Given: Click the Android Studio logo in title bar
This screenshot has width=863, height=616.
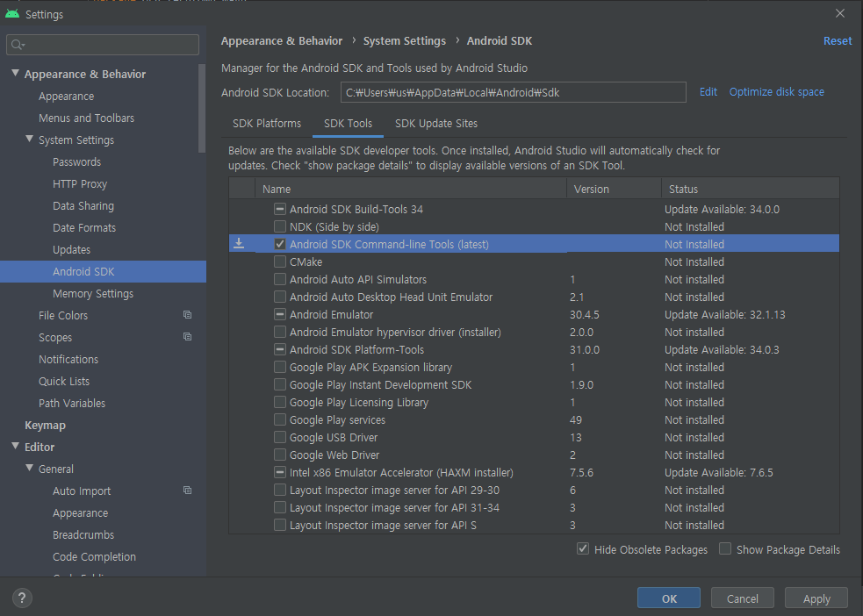Looking at the screenshot, I should pos(12,14).
